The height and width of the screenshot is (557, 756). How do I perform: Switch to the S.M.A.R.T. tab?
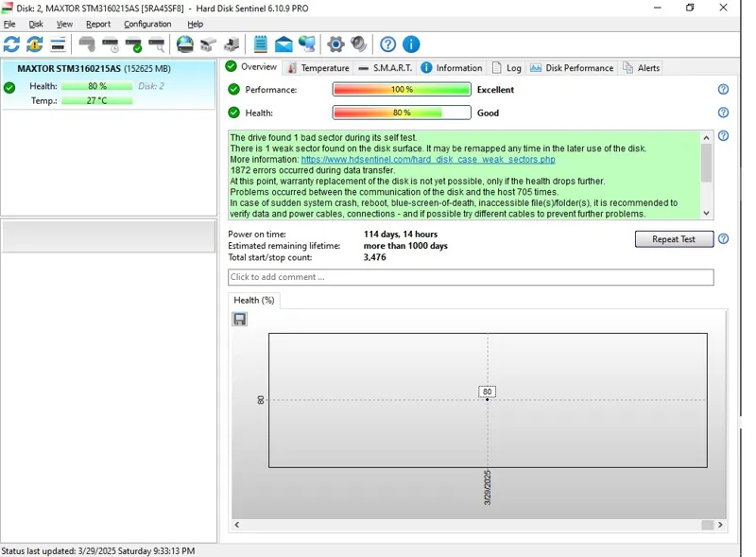385,68
